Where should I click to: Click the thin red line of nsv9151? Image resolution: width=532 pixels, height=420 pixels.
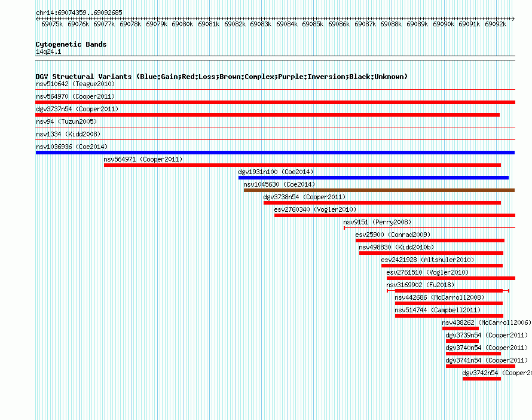[430, 228]
